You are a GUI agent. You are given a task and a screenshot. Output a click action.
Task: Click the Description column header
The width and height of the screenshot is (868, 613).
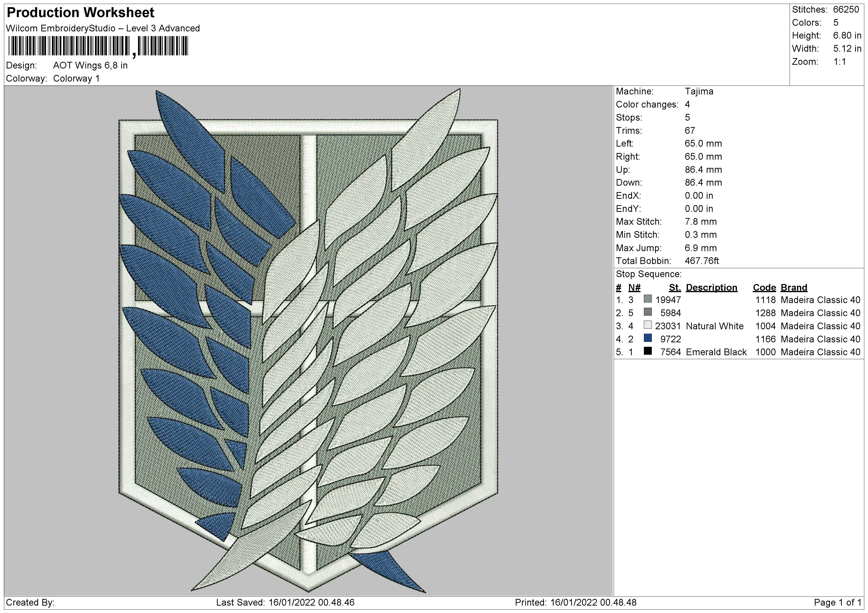[711, 288]
